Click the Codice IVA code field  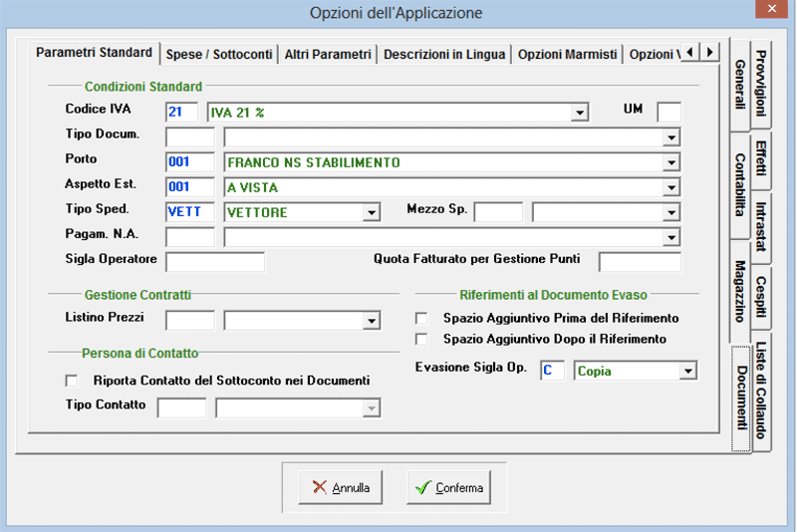[x=181, y=113]
